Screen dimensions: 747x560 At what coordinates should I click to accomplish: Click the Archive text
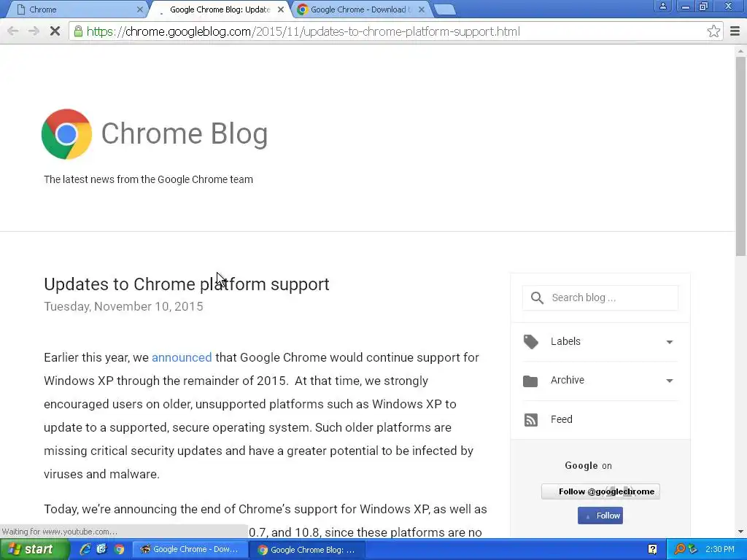pos(568,380)
